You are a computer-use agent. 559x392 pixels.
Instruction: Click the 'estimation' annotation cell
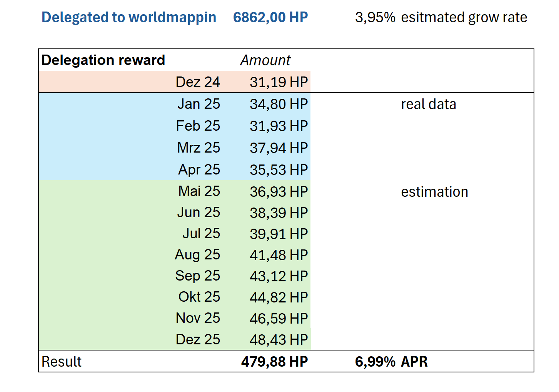[435, 192]
